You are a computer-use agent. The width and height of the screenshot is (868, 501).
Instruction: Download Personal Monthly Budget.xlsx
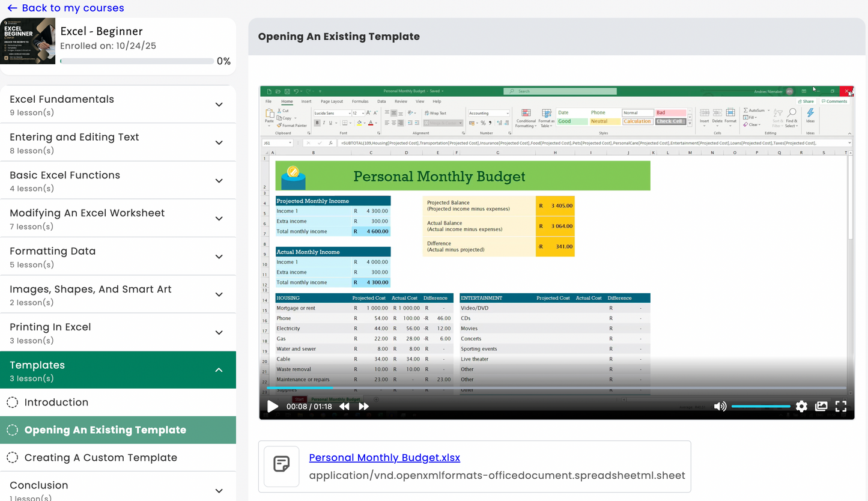click(384, 457)
